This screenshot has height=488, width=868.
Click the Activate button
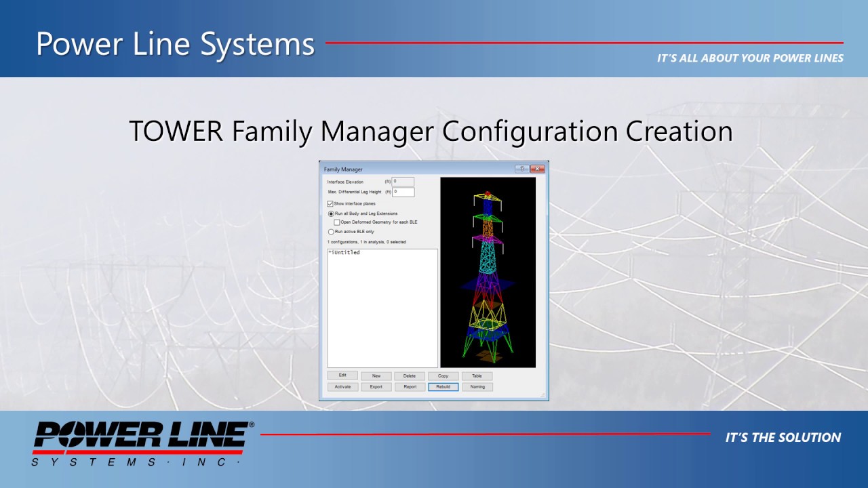[342, 387]
